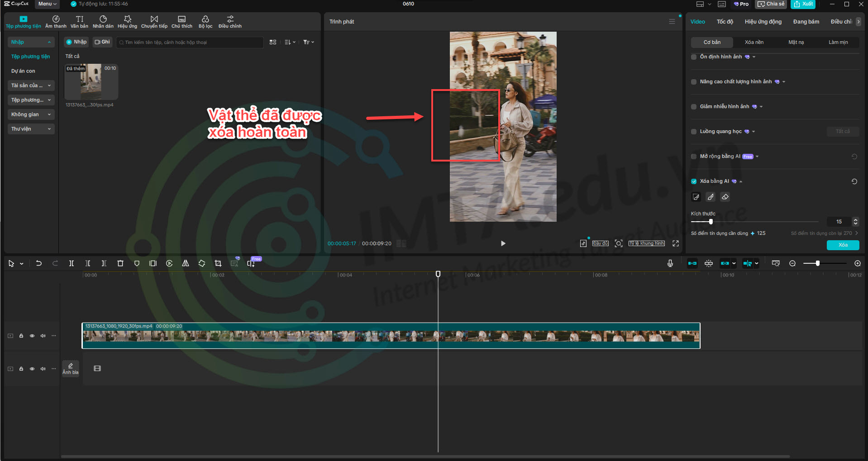The width and height of the screenshot is (868, 461).
Task: Enable Luồng quang học checkbox
Action: [694, 132]
